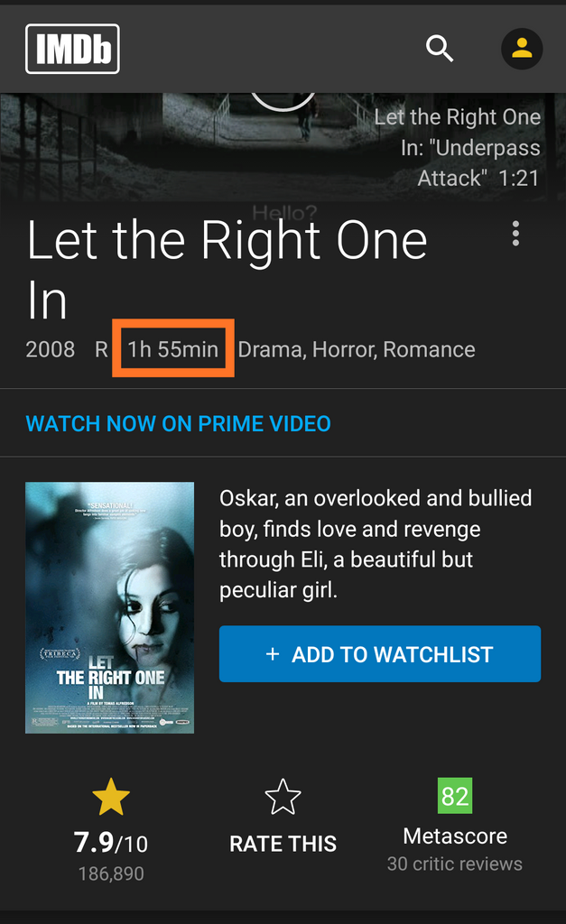566x924 pixels.
Task: Open the 30 critic reviews link
Action: 455,864
